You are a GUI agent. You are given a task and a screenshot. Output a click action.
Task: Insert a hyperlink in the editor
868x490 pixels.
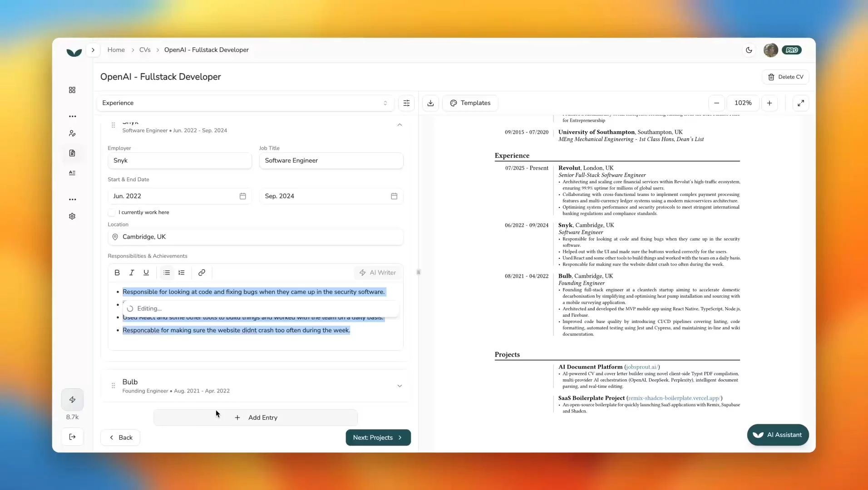click(x=202, y=273)
